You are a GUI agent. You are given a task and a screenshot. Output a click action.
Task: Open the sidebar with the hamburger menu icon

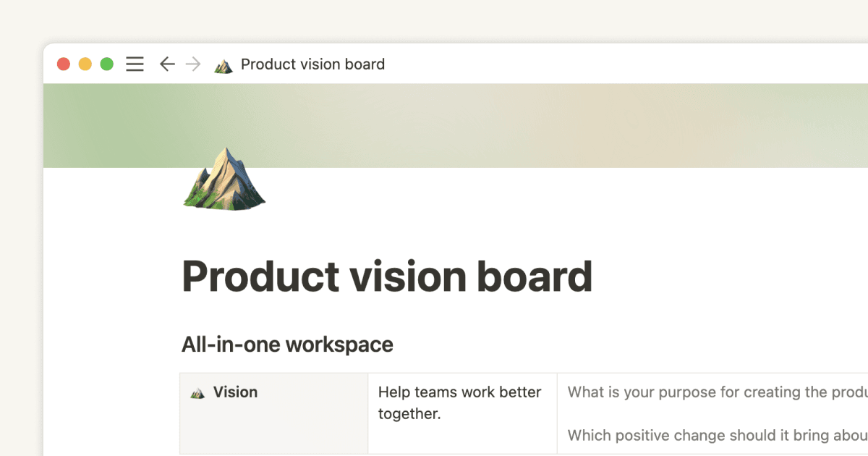coord(135,64)
